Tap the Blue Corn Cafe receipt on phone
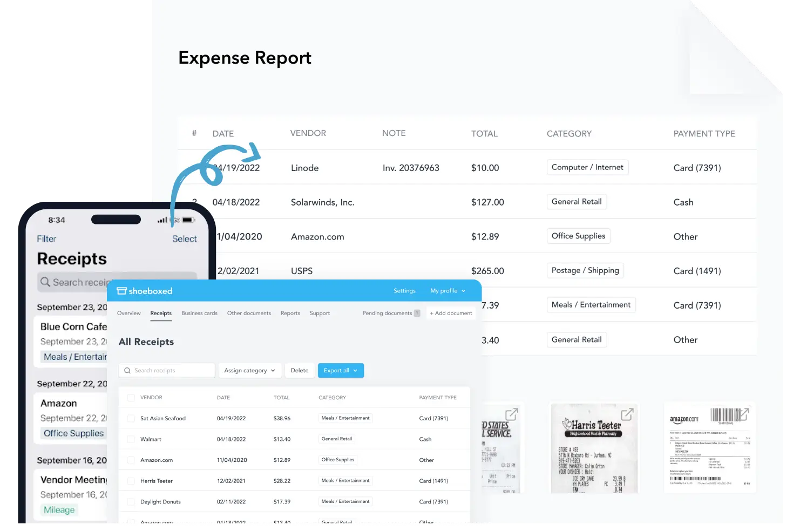800x532 pixels. 71,342
